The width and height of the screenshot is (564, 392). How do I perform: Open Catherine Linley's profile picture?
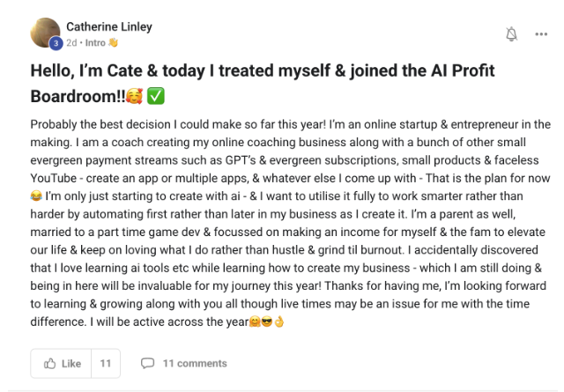[46, 33]
